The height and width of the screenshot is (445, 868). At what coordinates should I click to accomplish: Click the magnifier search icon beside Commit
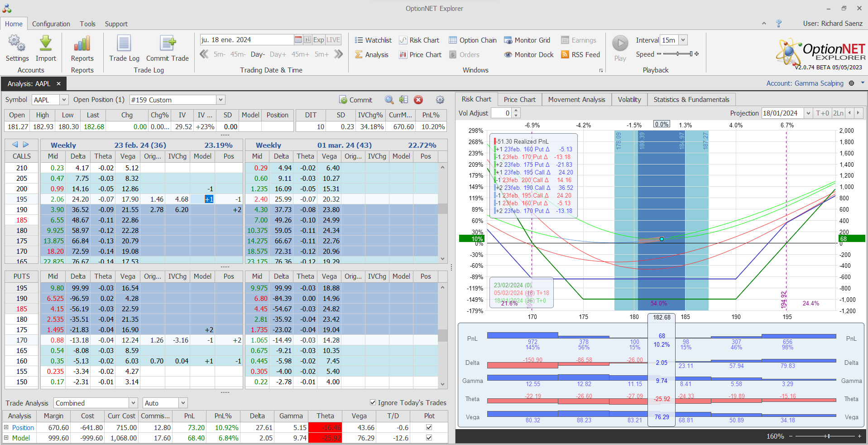click(x=389, y=100)
